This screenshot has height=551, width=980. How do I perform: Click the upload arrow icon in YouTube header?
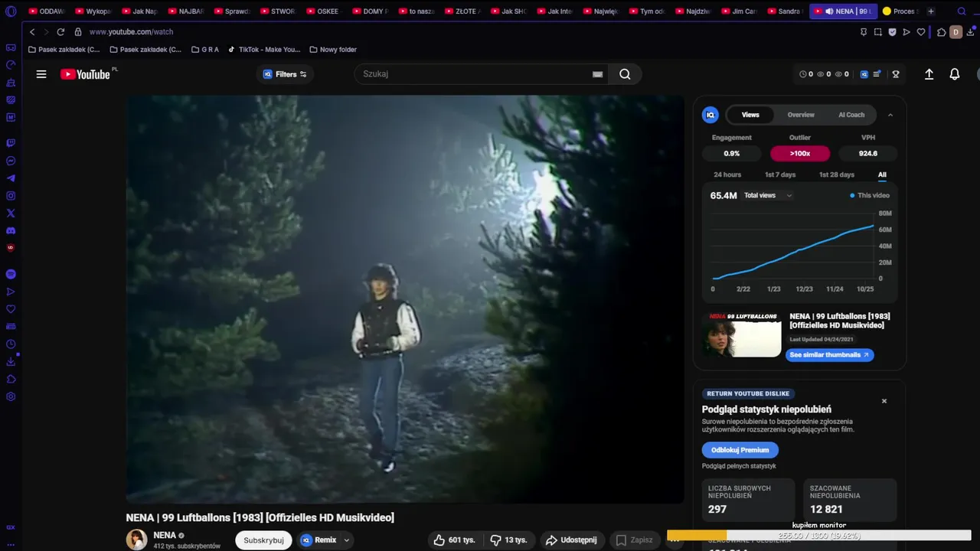[929, 74]
